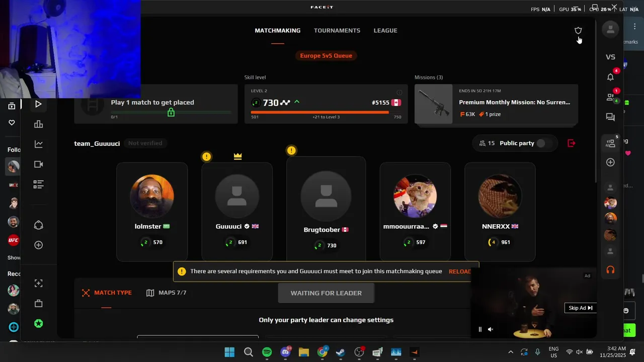The width and height of the screenshot is (644, 362).
Task: Click the Skip Ad button
Action: [580, 308]
